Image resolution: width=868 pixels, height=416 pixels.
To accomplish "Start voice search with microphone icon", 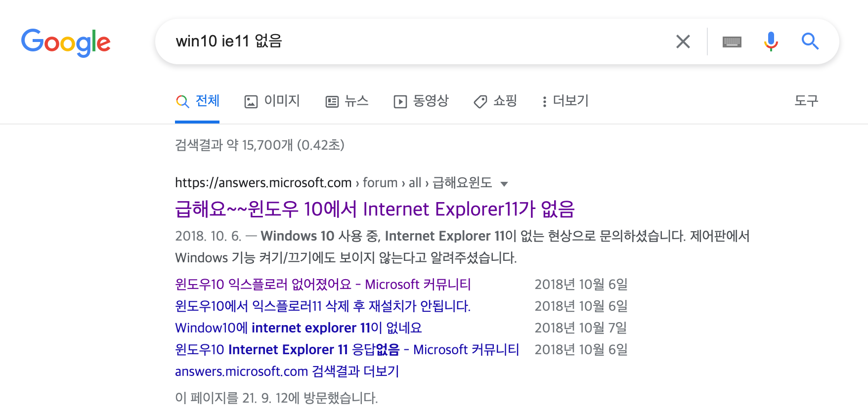I will 771,42.
